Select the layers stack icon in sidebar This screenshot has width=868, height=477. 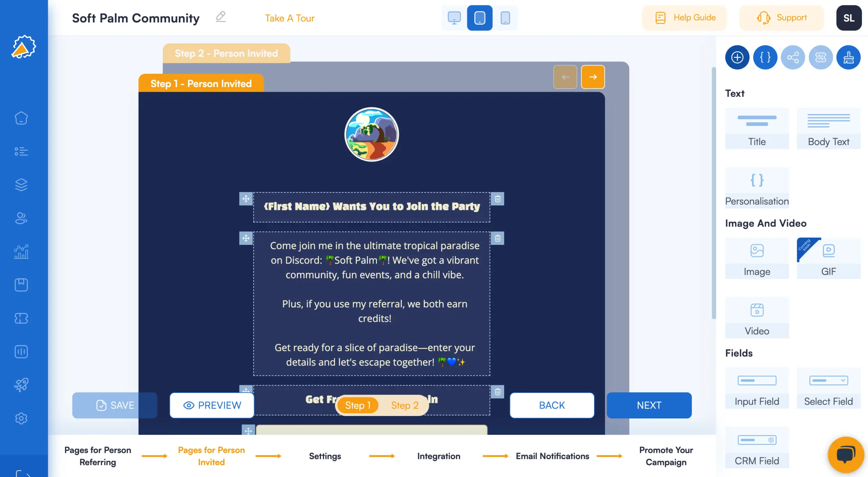[x=23, y=185]
